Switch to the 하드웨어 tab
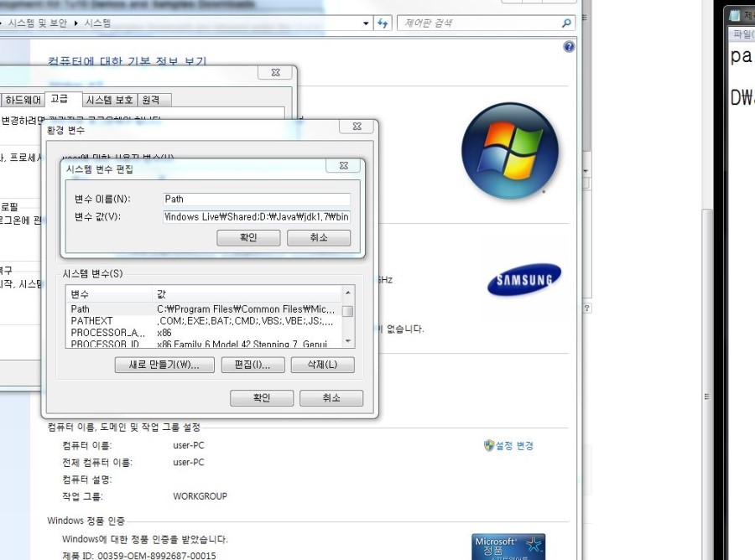 point(23,100)
